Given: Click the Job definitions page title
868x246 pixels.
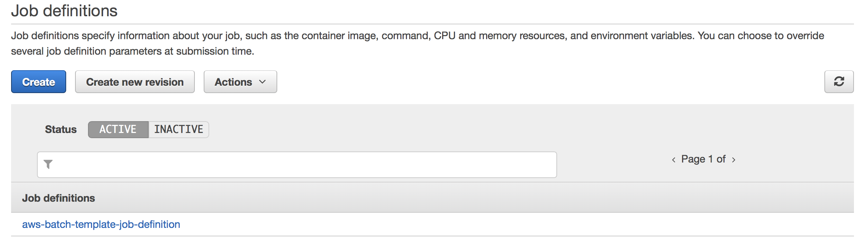Looking at the screenshot, I should pyautogui.click(x=64, y=10).
